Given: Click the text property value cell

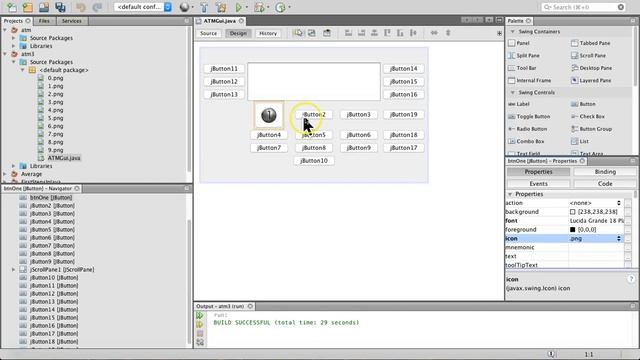Looking at the screenshot, I should click(596, 256).
